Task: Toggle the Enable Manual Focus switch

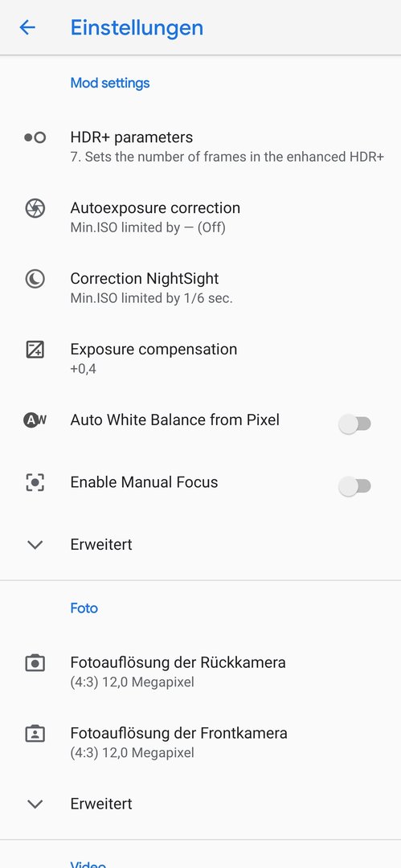Action: tap(354, 486)
